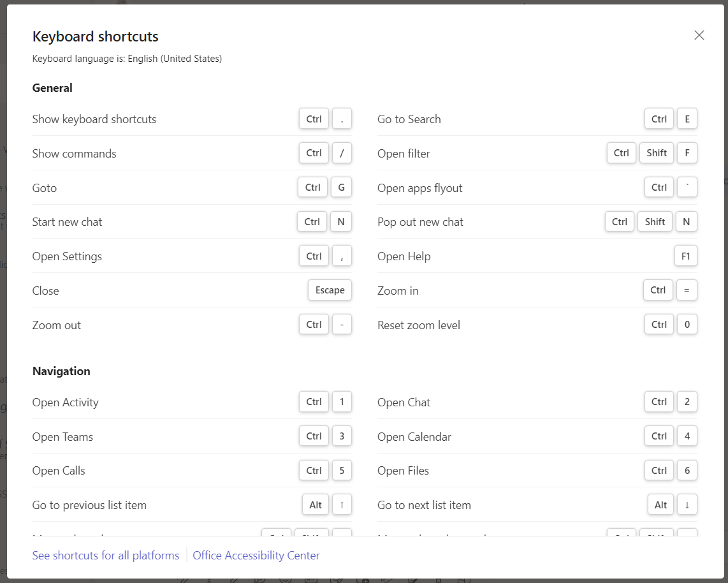Click the Alt key for Go to next list item

(660, 505)
